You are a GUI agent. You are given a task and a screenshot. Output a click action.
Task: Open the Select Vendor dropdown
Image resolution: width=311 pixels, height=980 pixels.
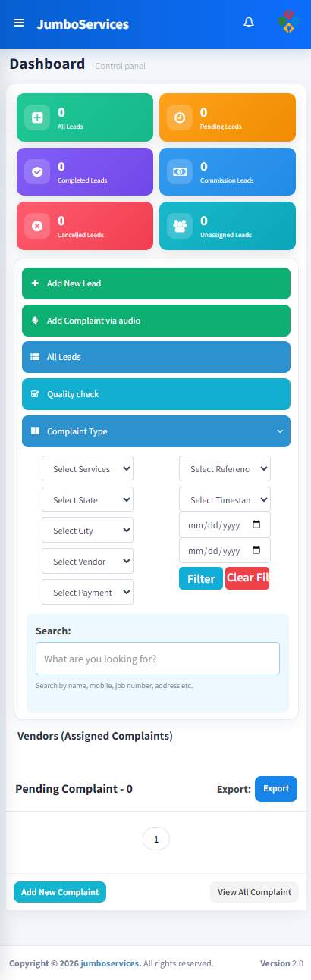pos(87,561)
